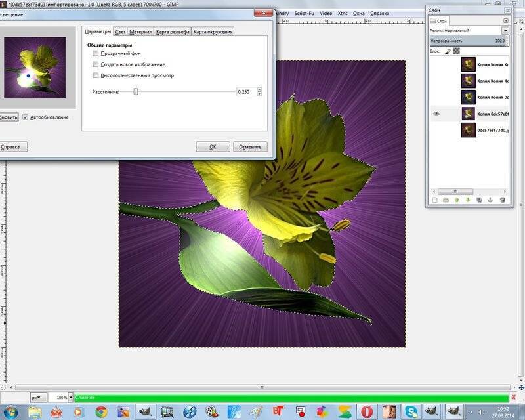Switch to the Материал tab
The width and height of the screenshot is (525, 420).
(x=140, y=31)
